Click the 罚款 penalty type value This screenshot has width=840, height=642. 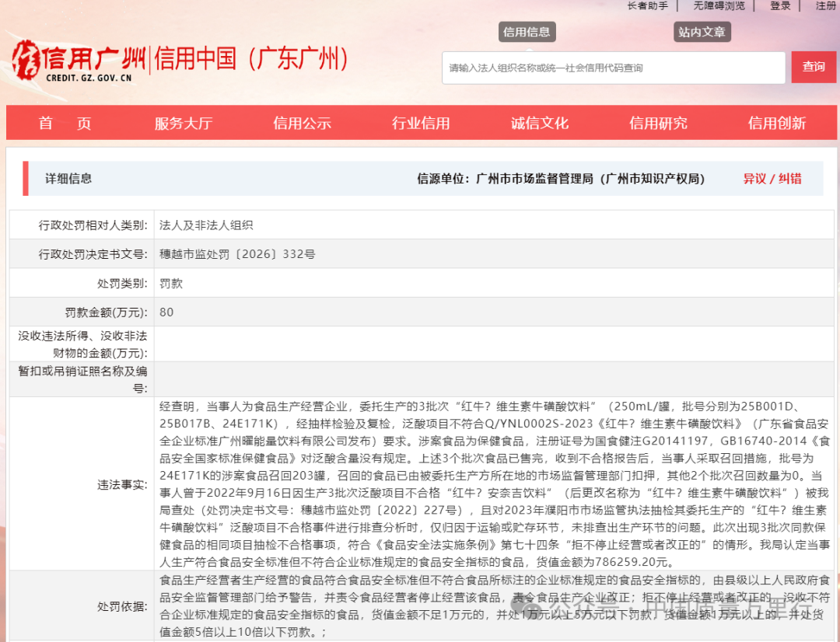171,283
